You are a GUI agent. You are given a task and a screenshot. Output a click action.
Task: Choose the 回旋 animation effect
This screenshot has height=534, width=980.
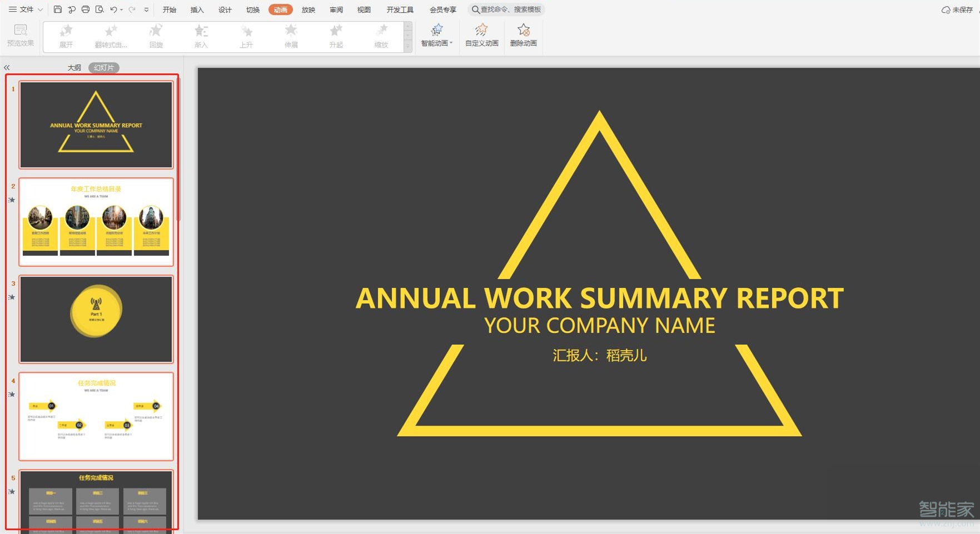click(x=156, y=37)
